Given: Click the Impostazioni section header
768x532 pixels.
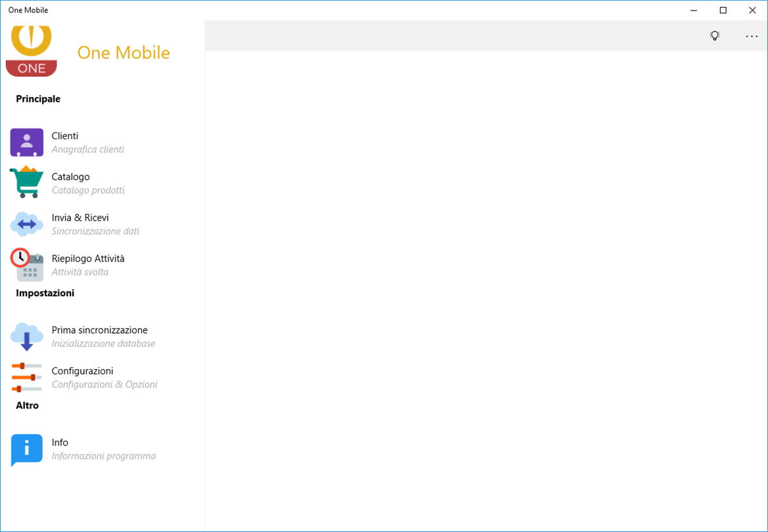Looking at the screenshot, I should coord(45,293).
